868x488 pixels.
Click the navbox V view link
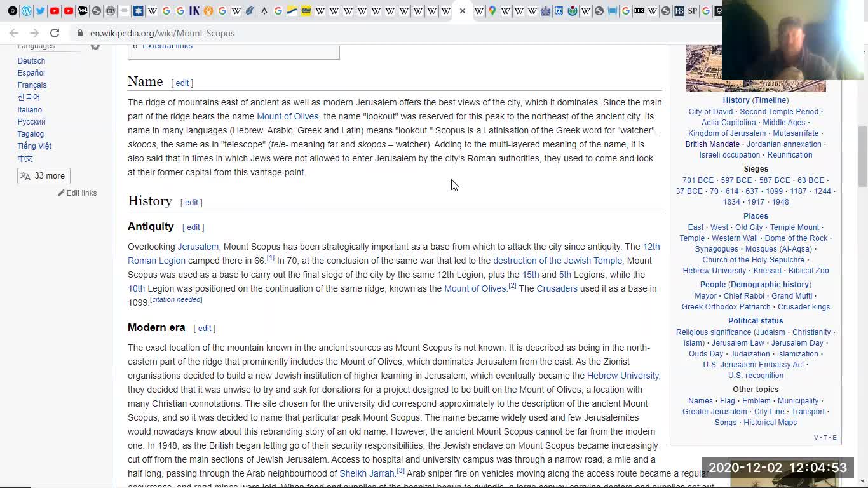tap(816, 438)
